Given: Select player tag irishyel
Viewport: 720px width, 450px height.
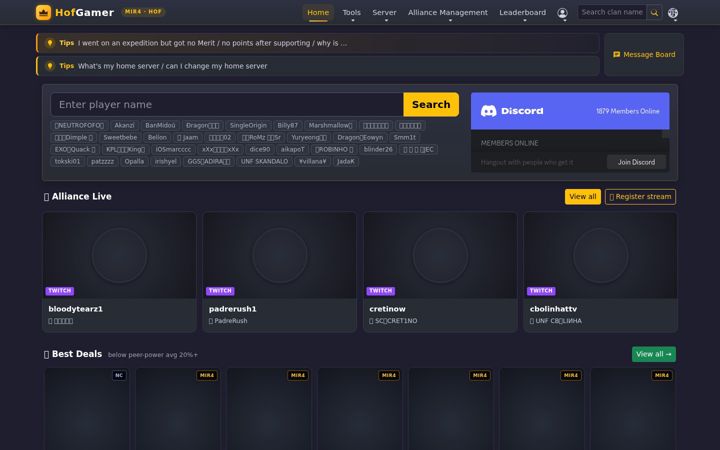Looking at the screenshot, I should pos(165,162).
